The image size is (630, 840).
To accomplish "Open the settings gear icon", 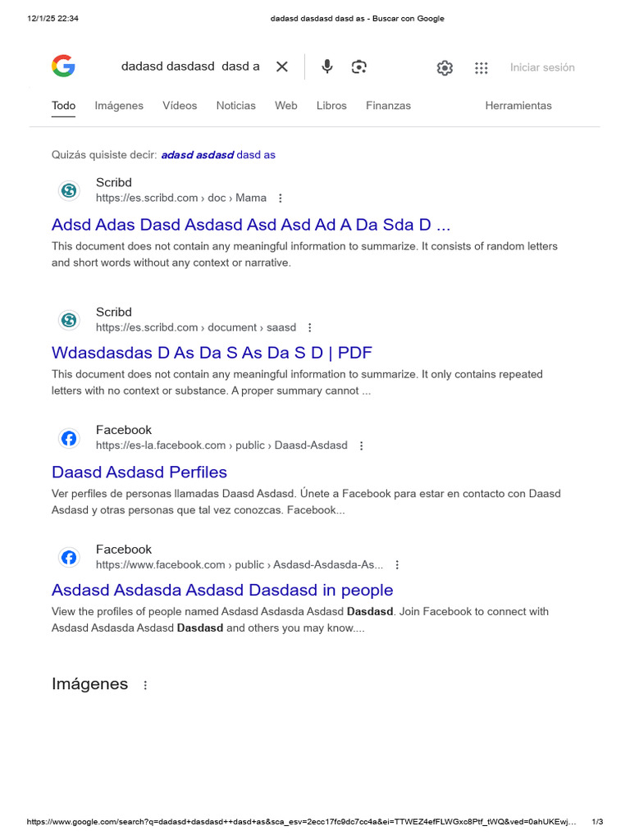I will tap(445, 68).
